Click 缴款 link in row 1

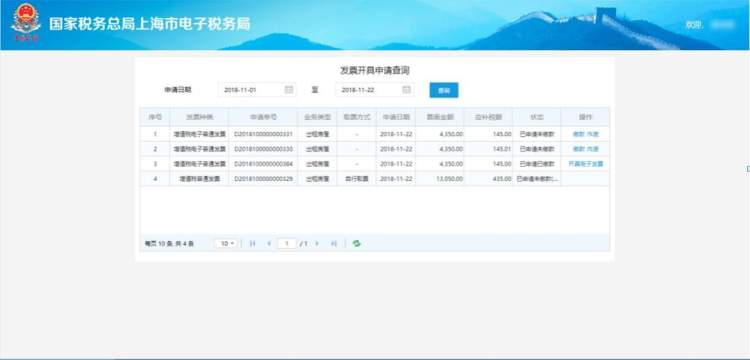point(578,134)
